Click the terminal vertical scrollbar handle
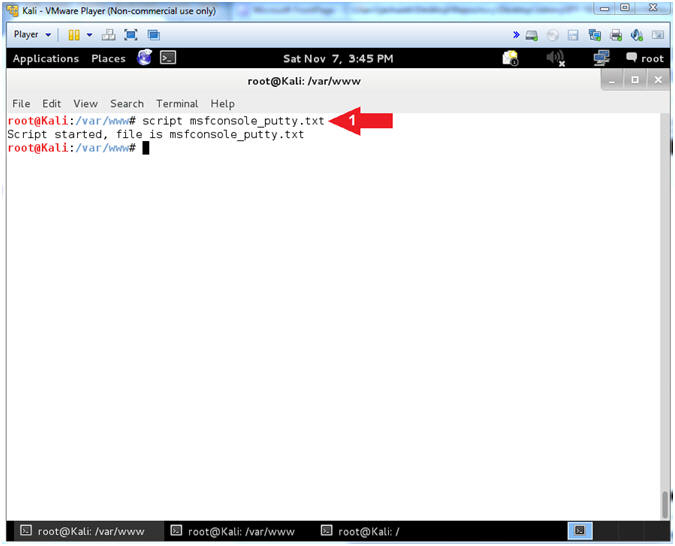This screenshot has width=675, height=546. (x=665, y=505)
